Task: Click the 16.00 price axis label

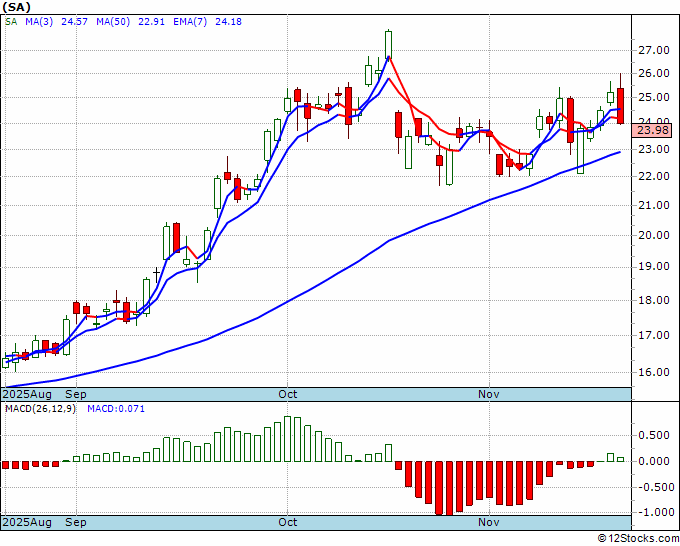Action: (x=654, y=372)
